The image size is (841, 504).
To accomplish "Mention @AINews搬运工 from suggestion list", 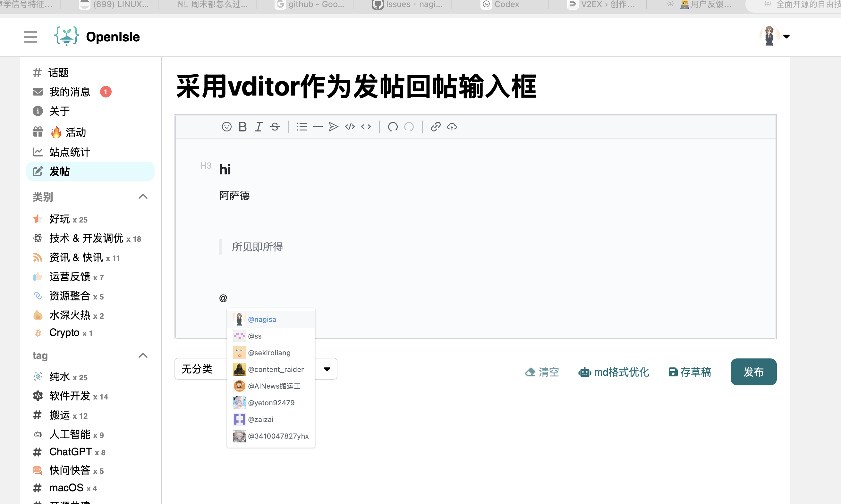I will click(x=271, y=386).
